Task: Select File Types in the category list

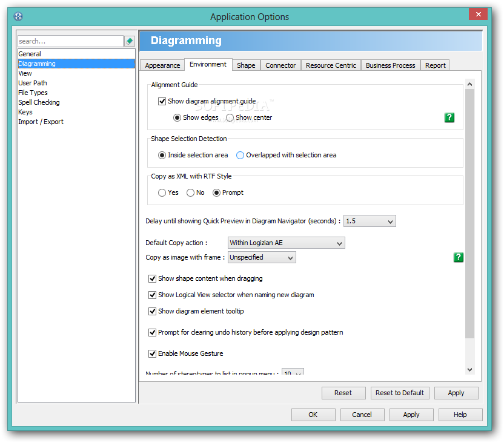Action: click(x=76, y=93)
